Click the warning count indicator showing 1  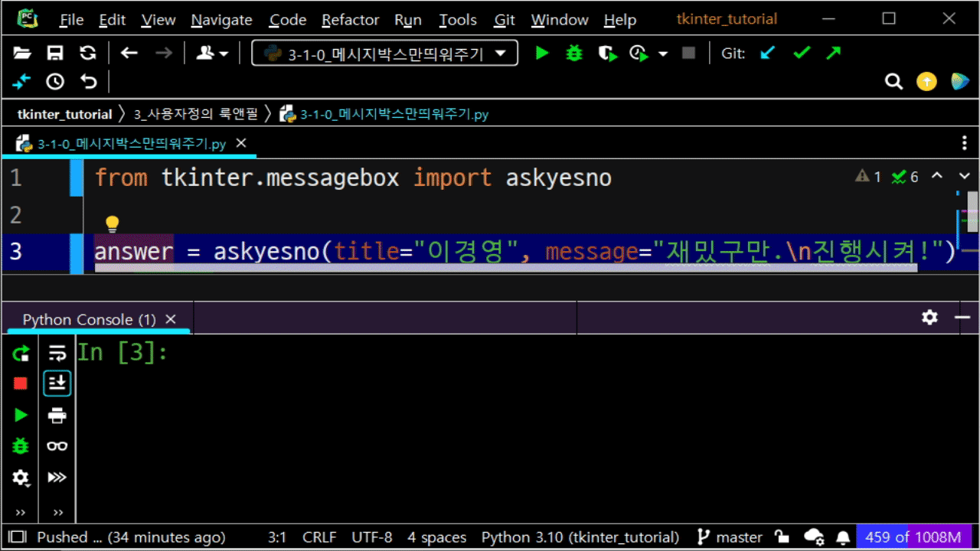coord(869,177)
